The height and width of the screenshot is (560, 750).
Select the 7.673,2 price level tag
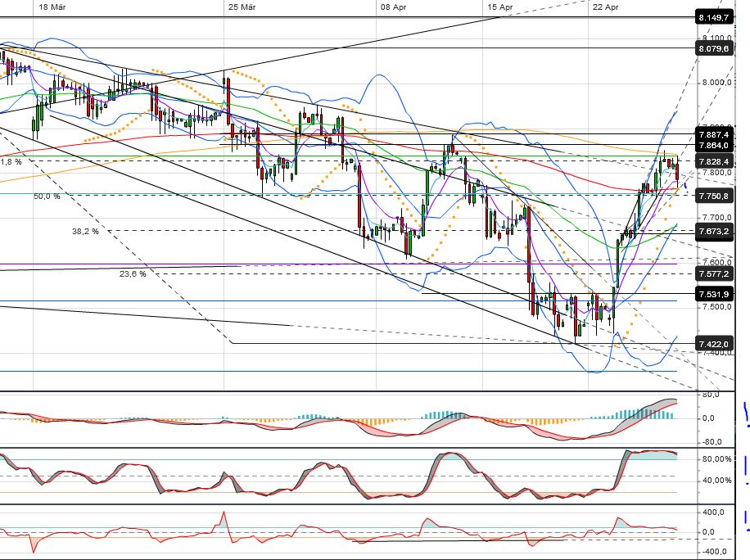coord(714,232)
